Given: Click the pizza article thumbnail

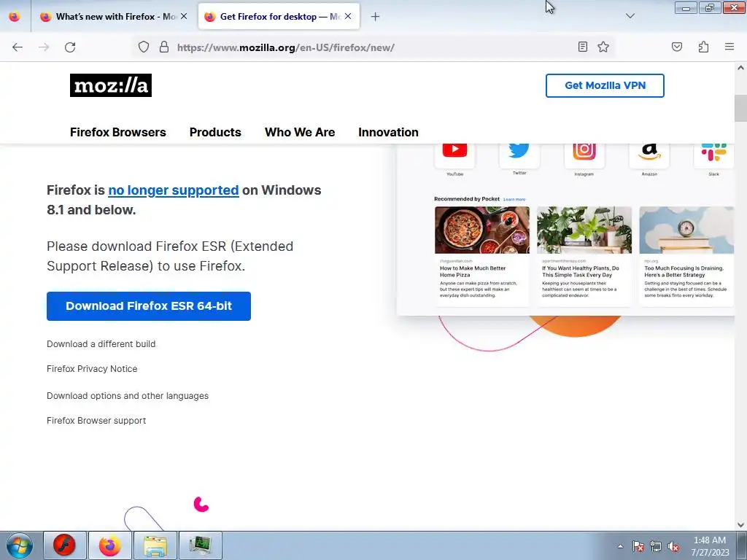Looking at the screenshot, I should point(481,230).
